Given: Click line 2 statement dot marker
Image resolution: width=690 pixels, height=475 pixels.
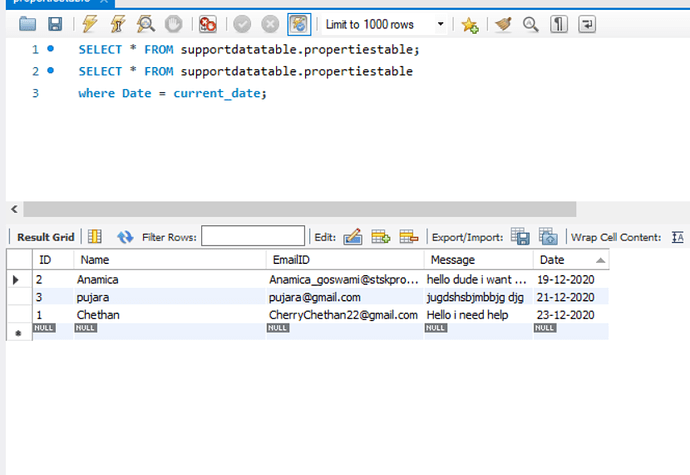Looking at the screenshot, I should point(51,70).
